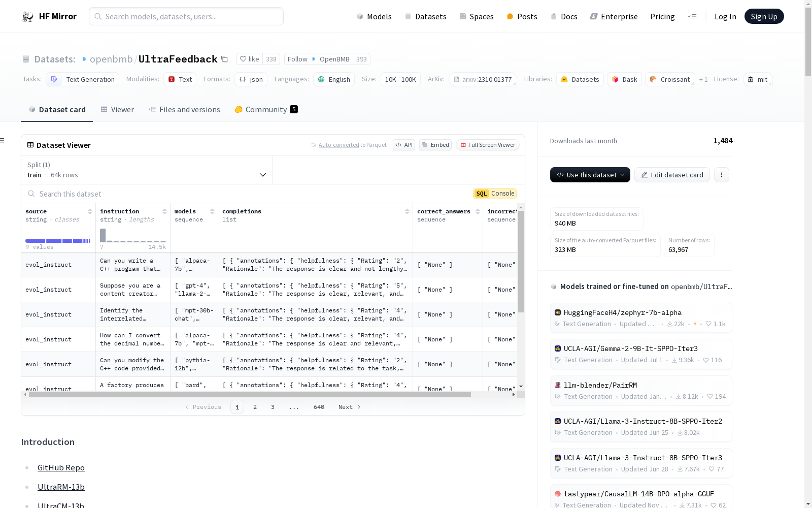Sort by the source column
Screen dimensions: 812x508
[x=90, y=211]
